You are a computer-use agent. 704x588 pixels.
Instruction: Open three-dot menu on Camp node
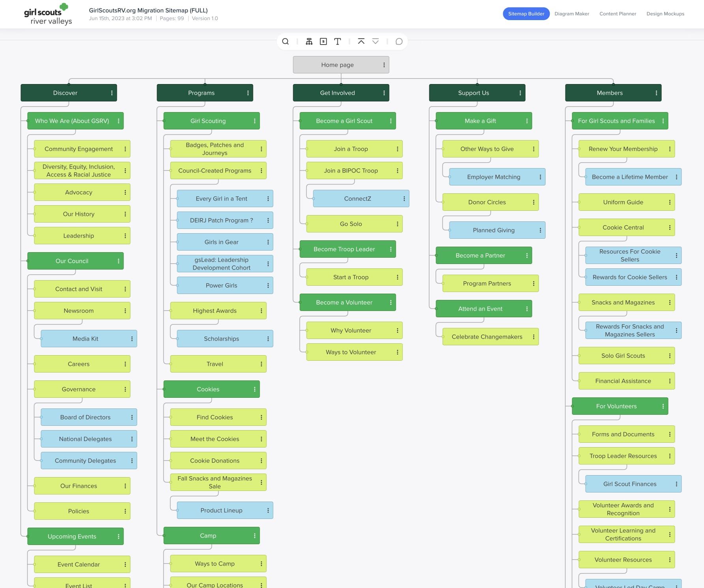tap(255, 536)
